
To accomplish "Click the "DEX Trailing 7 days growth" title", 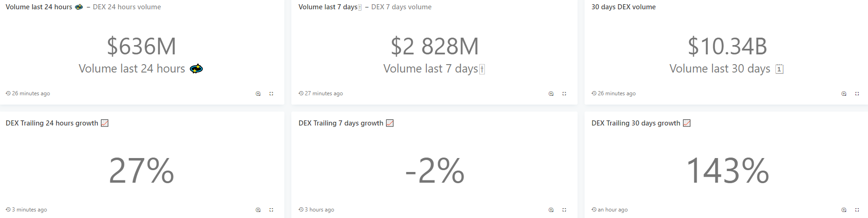I will click(341, 123).
